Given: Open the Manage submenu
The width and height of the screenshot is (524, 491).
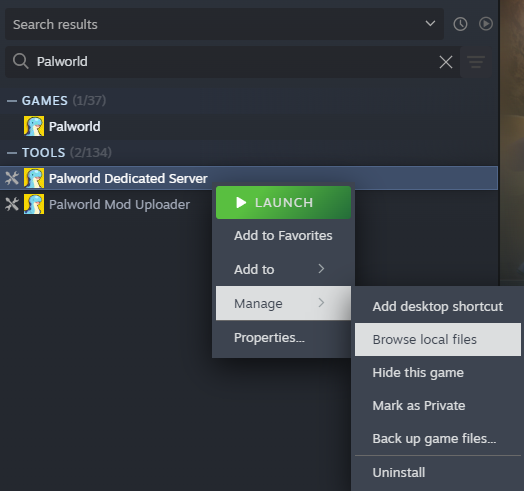Looking at the screenshot, I should (x=283, y=303).
